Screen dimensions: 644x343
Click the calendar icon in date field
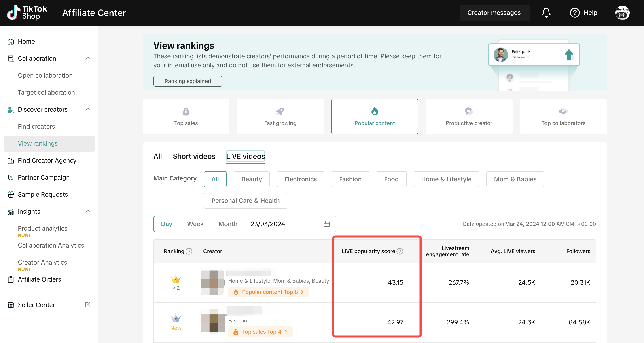326,224
